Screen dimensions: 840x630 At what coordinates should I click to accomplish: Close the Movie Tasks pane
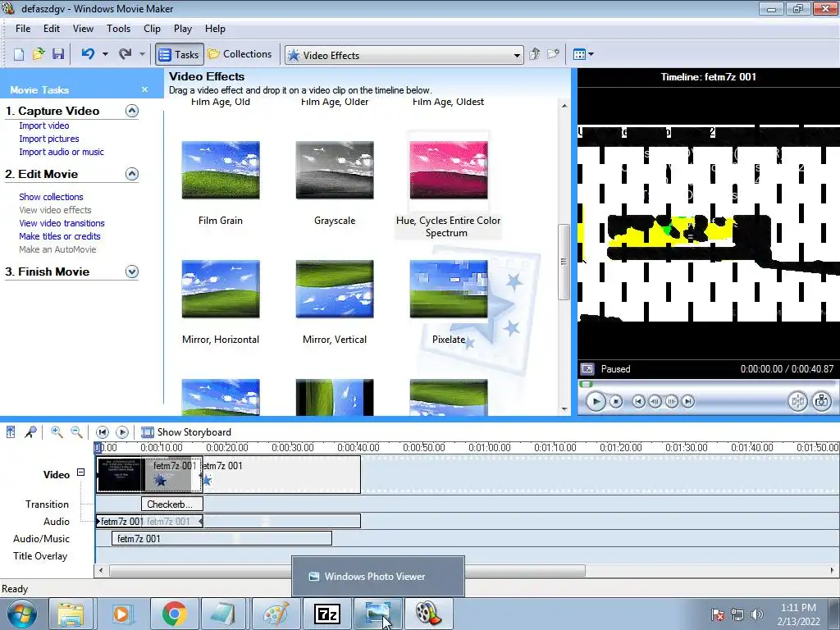point(144,89)
